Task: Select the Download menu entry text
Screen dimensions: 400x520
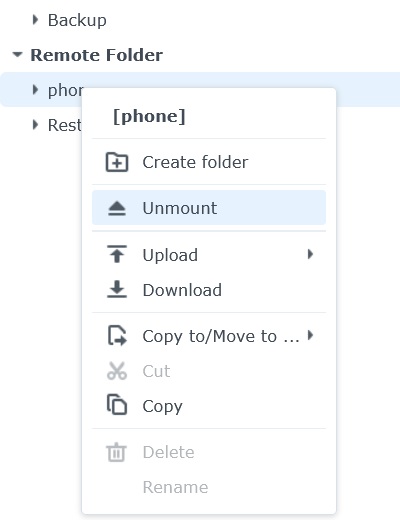Action: pos(182,290)
